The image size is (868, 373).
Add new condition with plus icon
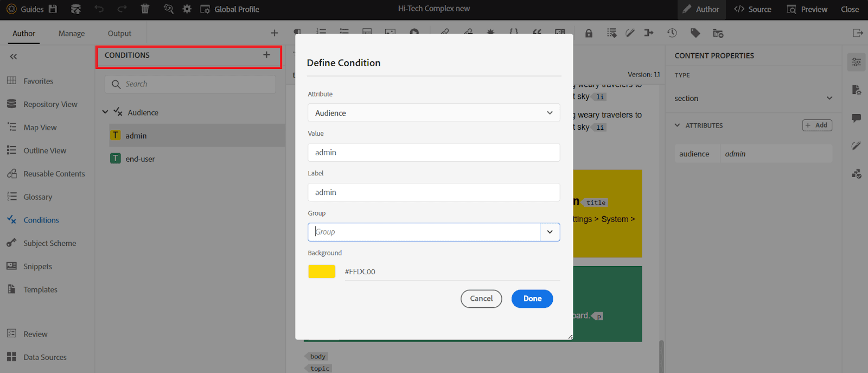pos(266,55)
